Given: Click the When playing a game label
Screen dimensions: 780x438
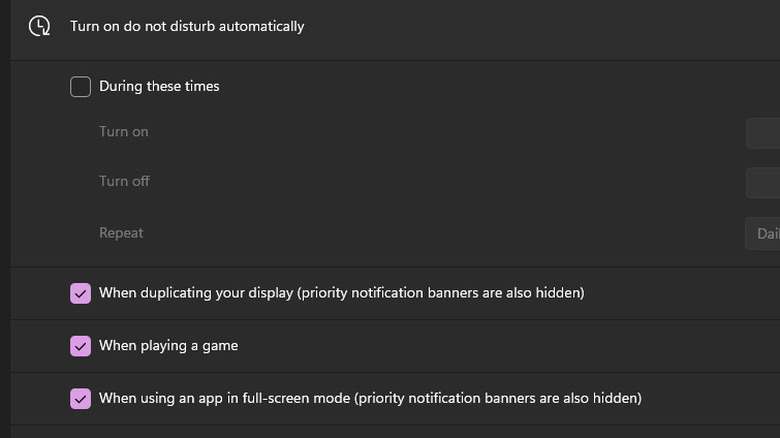Looking at the screenshot, I should (168, 346).
